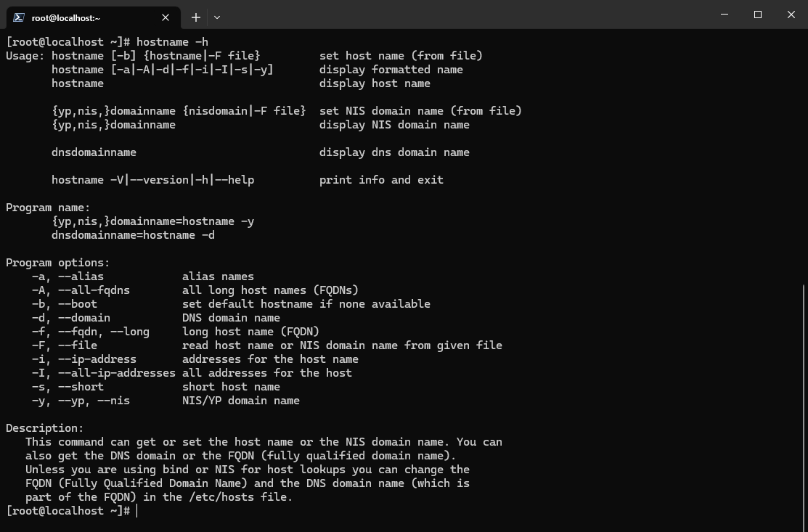Click the "Program options:" heading
Screen dimensions: 808x532
pyautogui.click(x=58, y=263)
